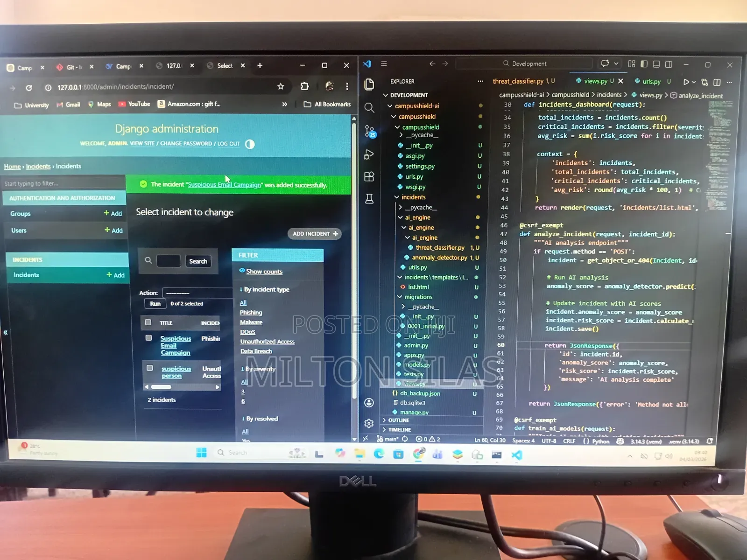This screenshot has width=747, height=560.
Task: Toggle Django admin theme icon
Action: (250, 144)
